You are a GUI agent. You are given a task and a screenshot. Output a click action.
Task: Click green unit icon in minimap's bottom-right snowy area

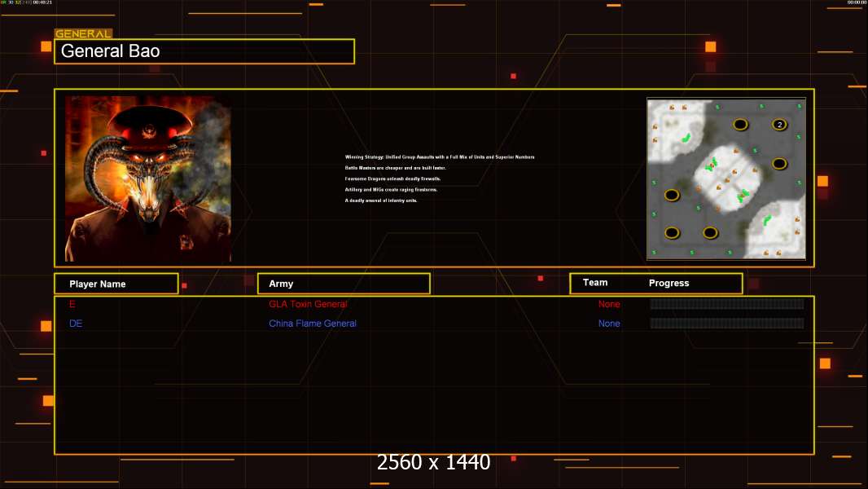click(767, 219)
